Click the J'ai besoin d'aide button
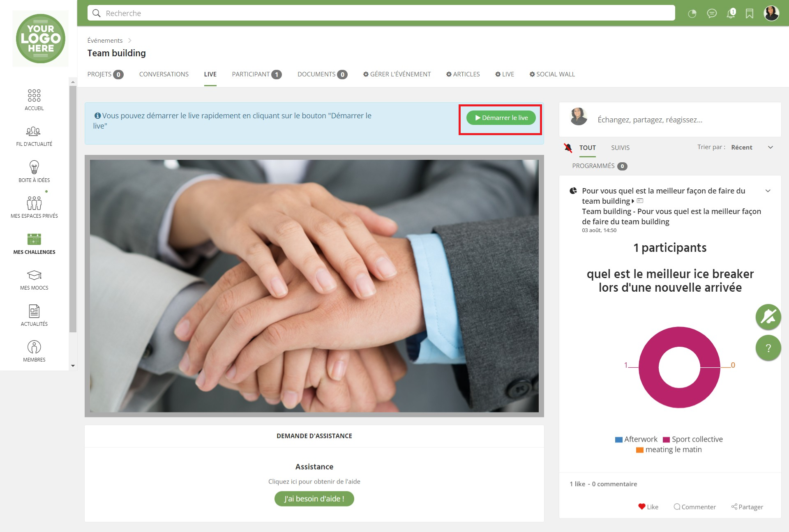789x532 pixels. point(314,499)
